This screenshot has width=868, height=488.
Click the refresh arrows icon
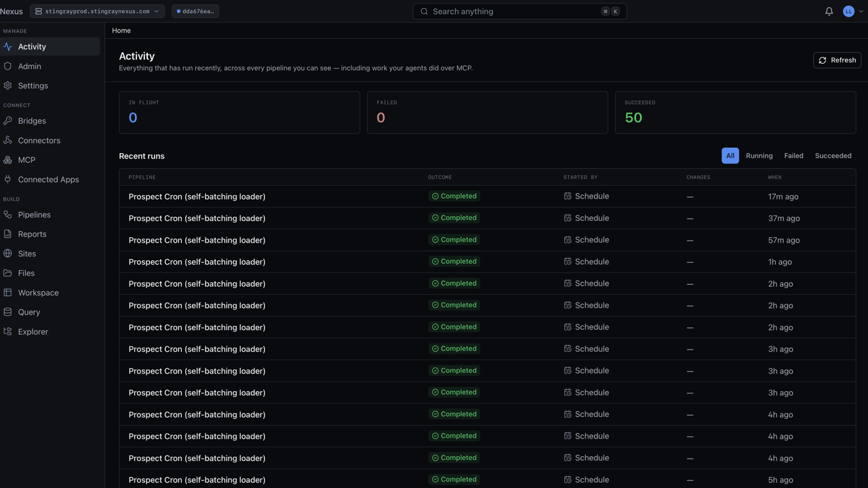pyautogui.click(x=823, y=60)
